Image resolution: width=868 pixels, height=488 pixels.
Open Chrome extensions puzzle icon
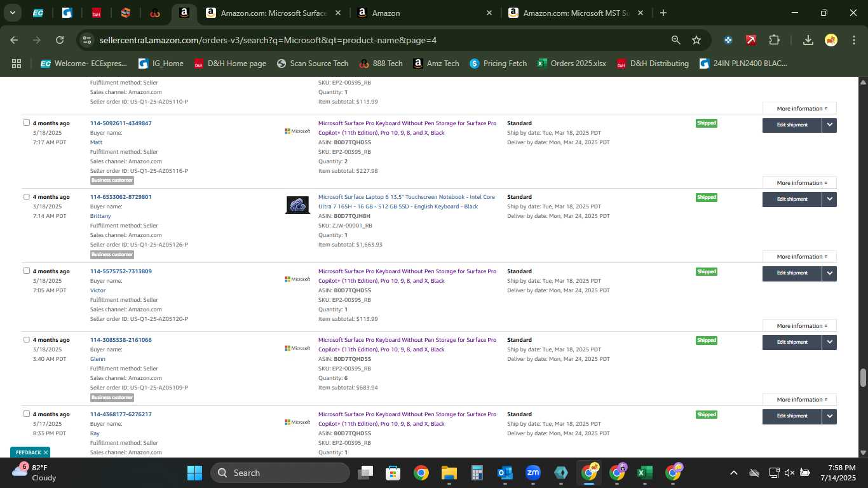(x=774, y=40)
